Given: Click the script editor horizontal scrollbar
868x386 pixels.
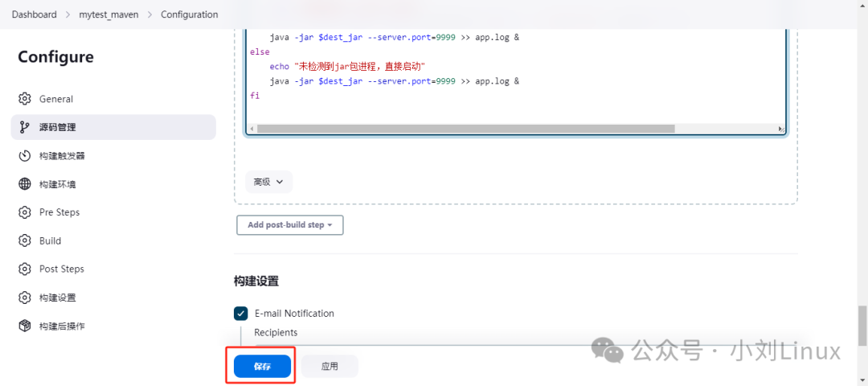Looking at the screenshot, I should pos(465,129).
